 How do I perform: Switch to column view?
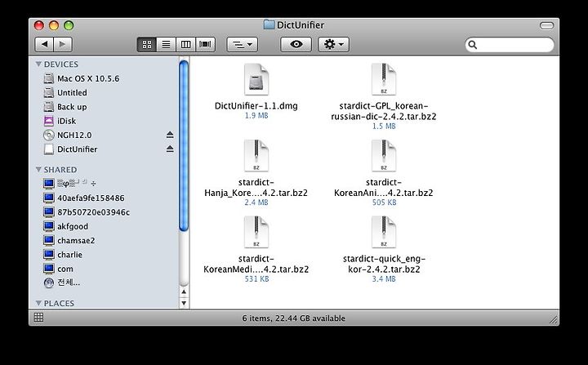point(185,45)
